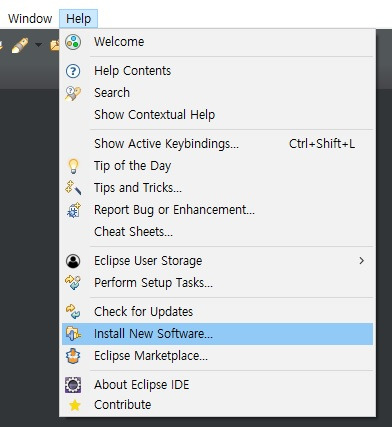Select the Contribute entry
The image size is (392, 427).
point(217,405)
